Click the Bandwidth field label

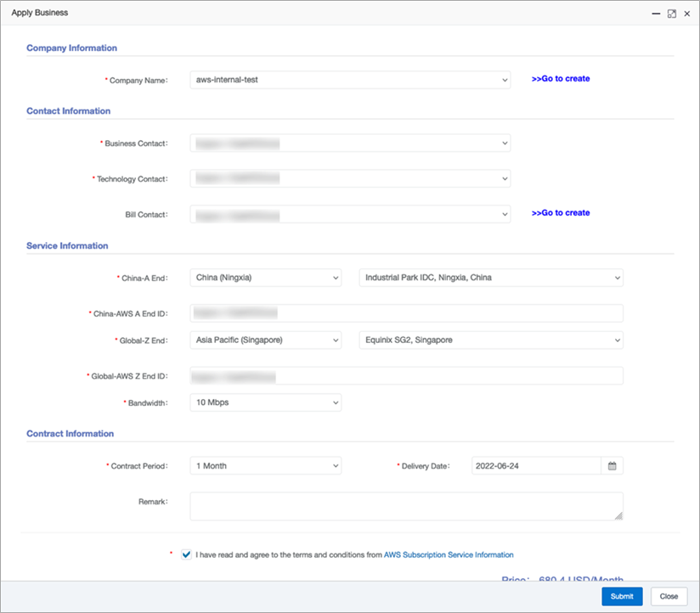[x=148, y=403]
